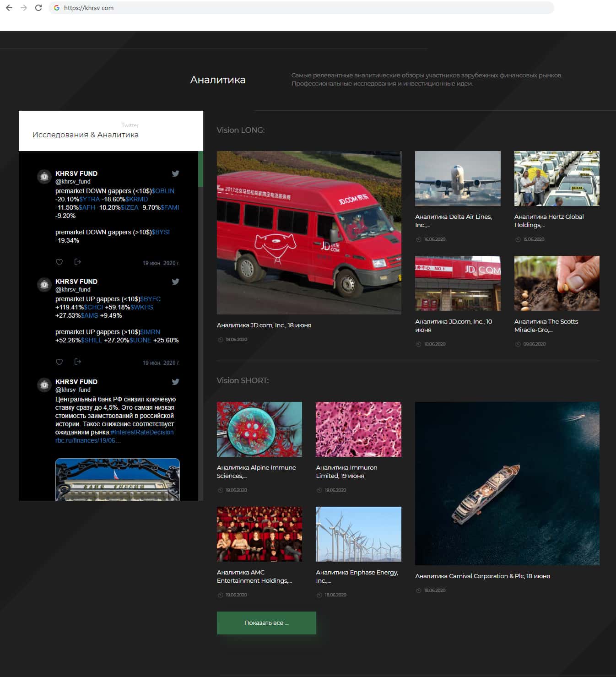Reload the page with the refresh icon
The image size is (616, 677).
point(38,8)
